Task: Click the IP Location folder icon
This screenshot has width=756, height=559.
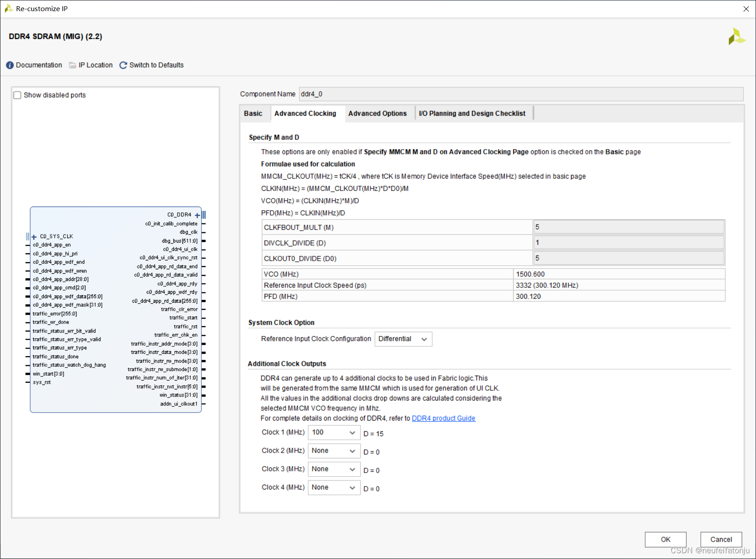Action: point(72,65)
